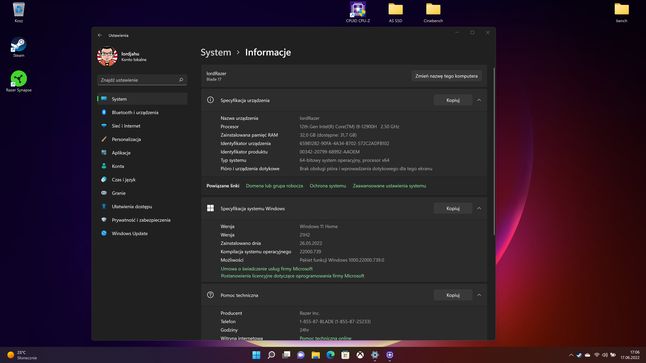Open Granie settings

coord(142,193)
